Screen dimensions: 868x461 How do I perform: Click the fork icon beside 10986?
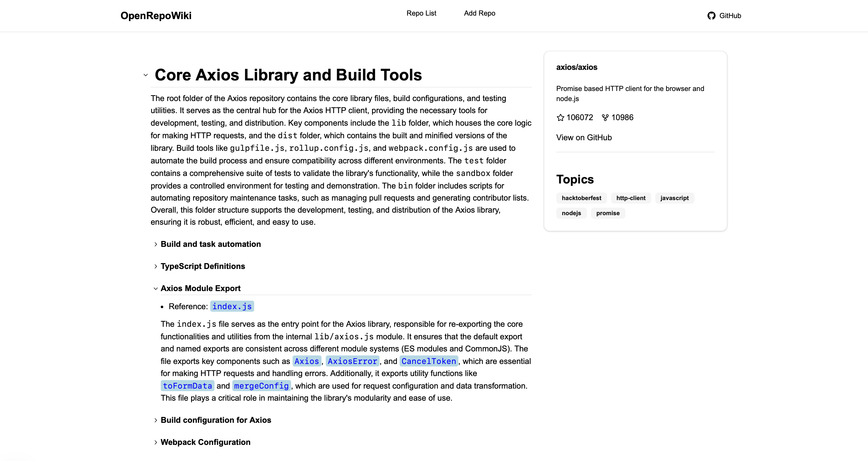point(605,118)
